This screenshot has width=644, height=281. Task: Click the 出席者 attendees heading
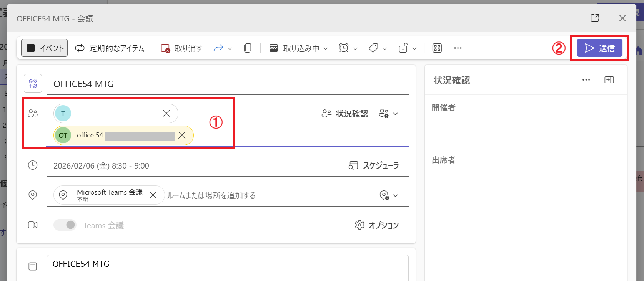click(444, 160)
